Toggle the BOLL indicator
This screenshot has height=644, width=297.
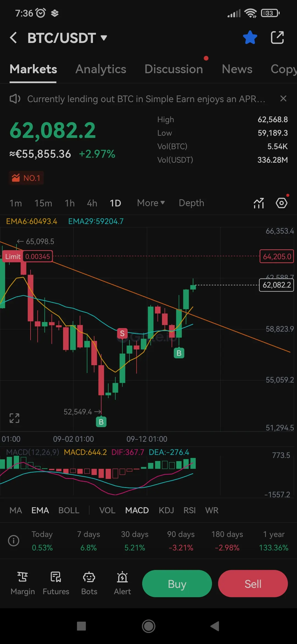click(69, 510)
